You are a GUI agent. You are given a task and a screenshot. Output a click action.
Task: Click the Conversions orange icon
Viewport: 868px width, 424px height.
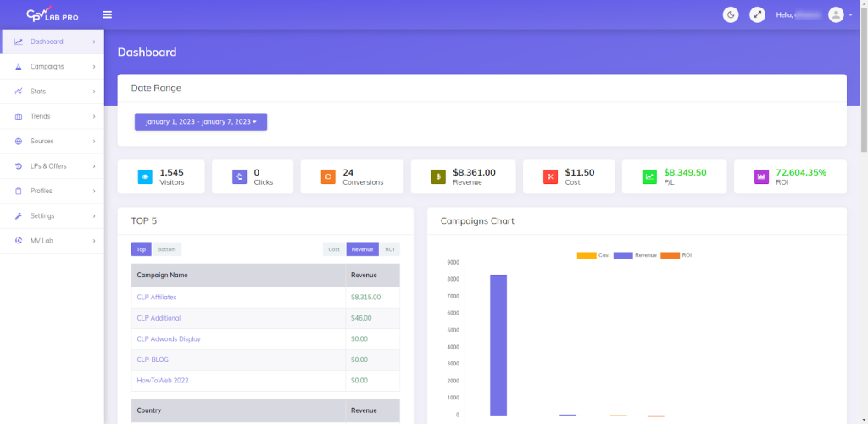click(x=328, y=176)
